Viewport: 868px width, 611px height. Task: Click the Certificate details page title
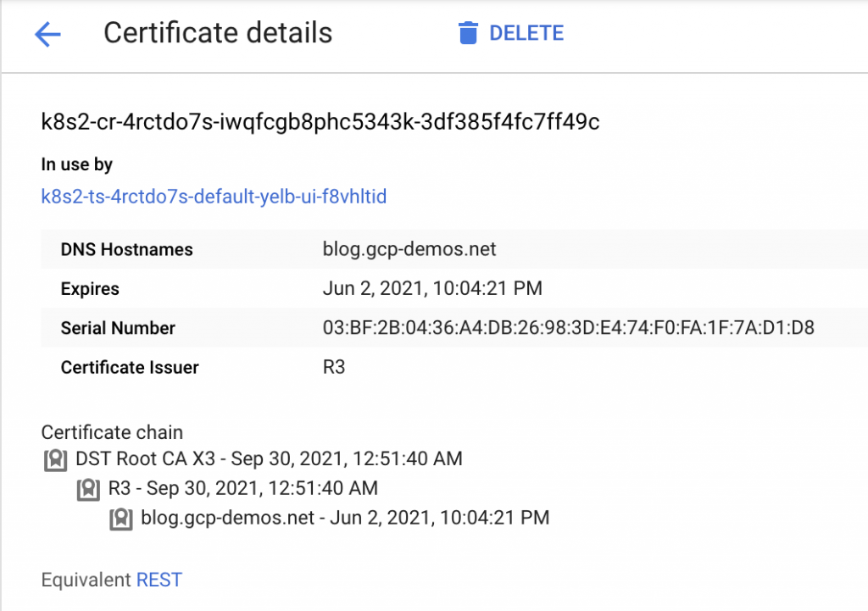(218, 33)
